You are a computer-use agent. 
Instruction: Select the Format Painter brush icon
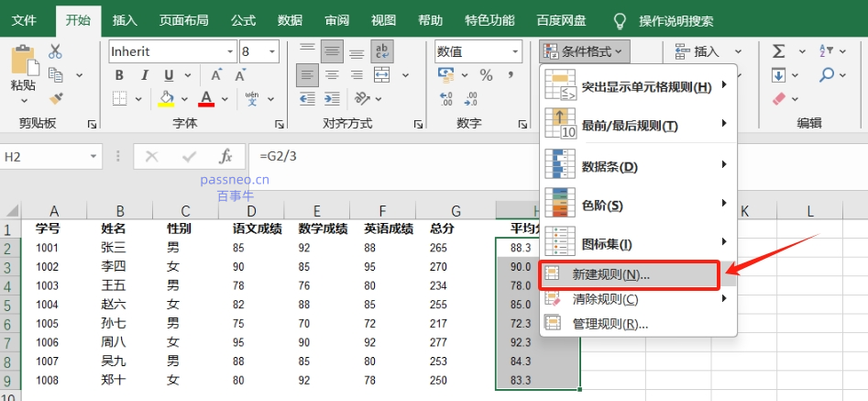(56, 97)
